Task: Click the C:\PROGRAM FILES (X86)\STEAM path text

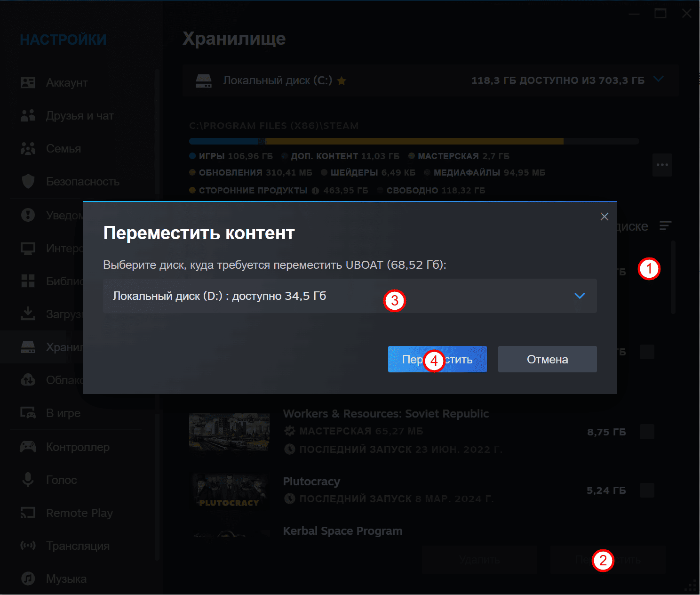Action: (x=274, y=126)
